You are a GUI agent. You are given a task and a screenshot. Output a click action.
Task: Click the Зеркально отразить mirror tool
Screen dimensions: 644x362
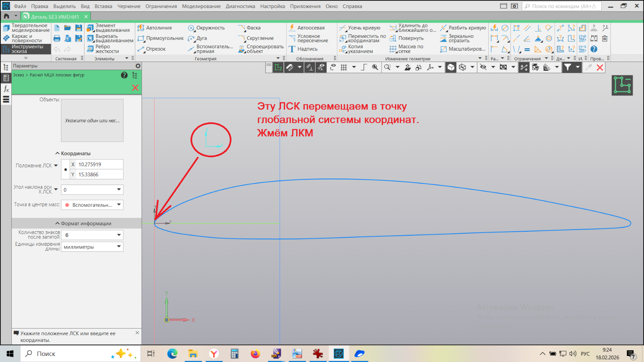click(x=457, y=38)
